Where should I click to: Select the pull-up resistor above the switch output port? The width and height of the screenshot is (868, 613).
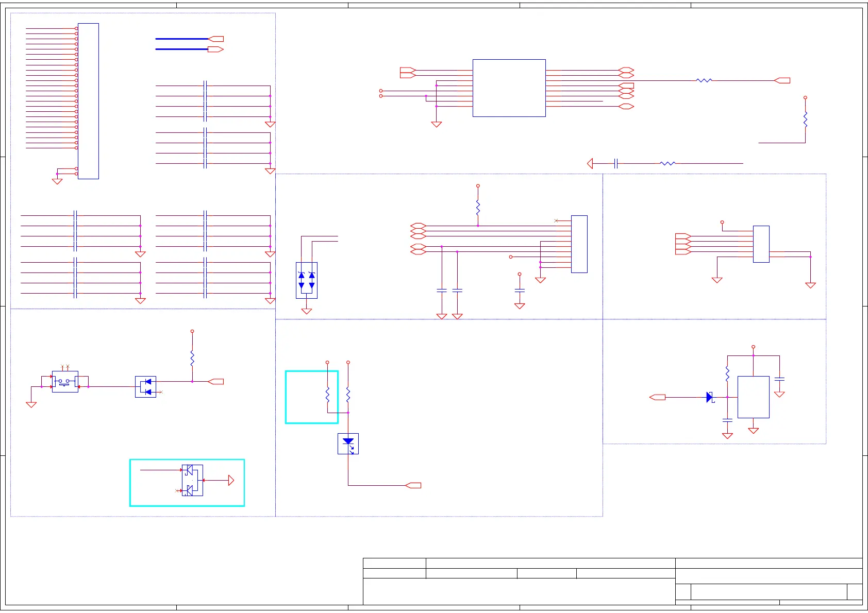[x=192, y=359]
